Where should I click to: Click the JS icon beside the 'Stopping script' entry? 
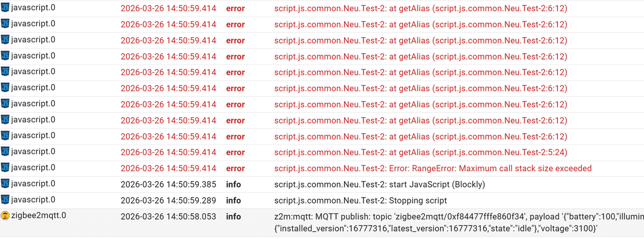pos(5,200)
